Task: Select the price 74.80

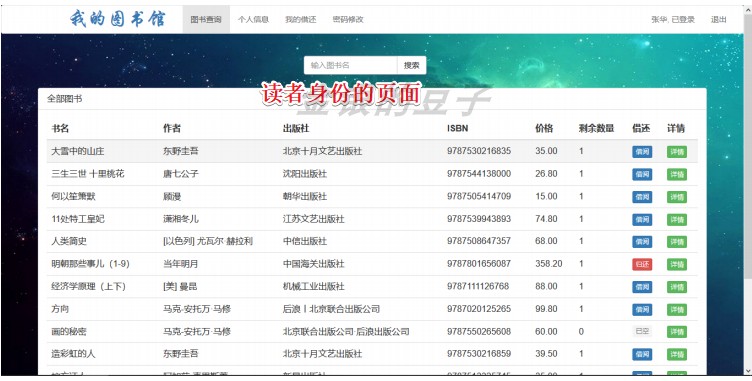Action: 546,219
